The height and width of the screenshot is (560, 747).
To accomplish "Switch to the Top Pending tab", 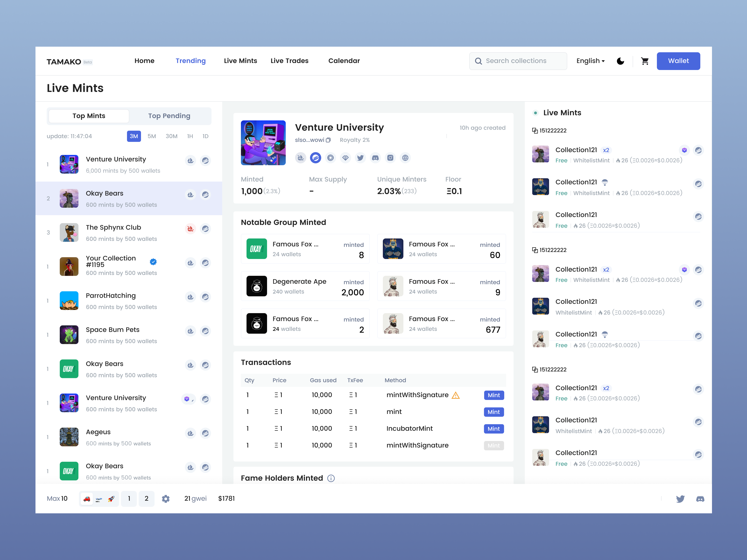I will [169, 116].
